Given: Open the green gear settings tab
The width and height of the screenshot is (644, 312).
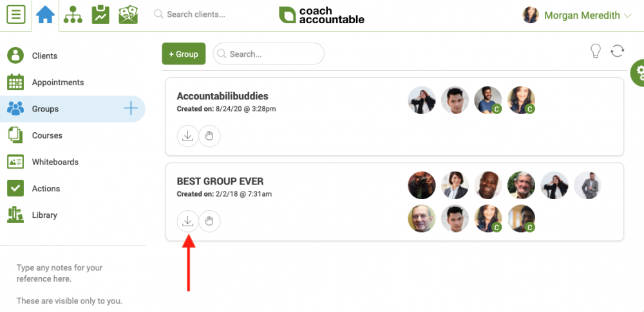Looking at the screenshot, I should [638, 73].
